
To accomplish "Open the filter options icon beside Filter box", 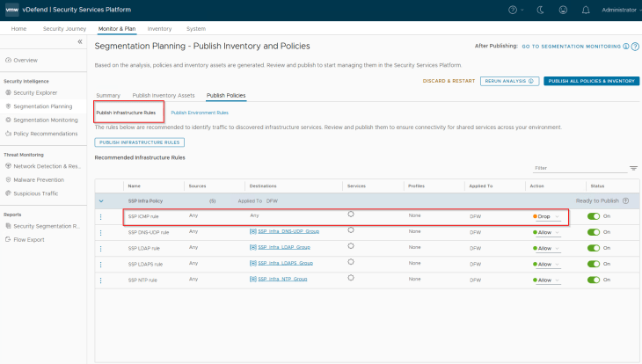I will tap(633, 168).
